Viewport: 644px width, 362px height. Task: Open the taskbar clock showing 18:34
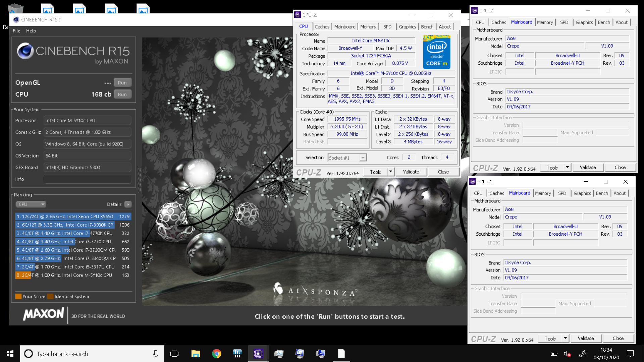coord(606,354)
